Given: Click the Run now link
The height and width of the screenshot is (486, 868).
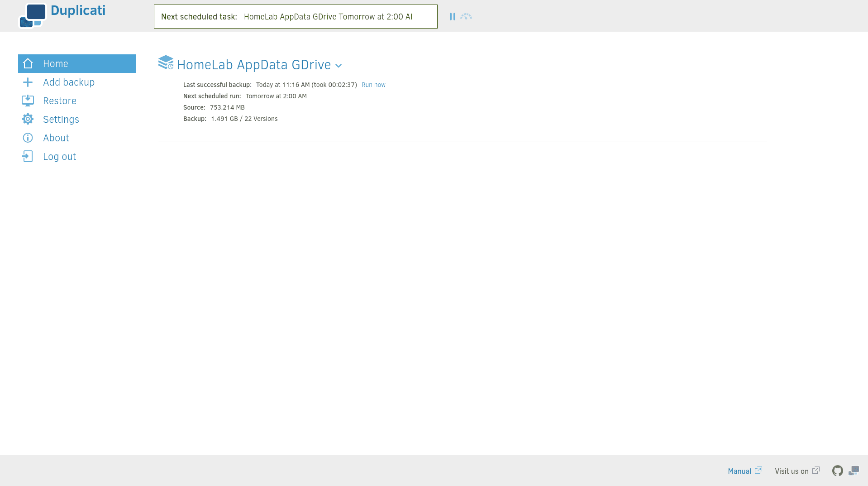Looking at the screenshot, I should 373,85.
